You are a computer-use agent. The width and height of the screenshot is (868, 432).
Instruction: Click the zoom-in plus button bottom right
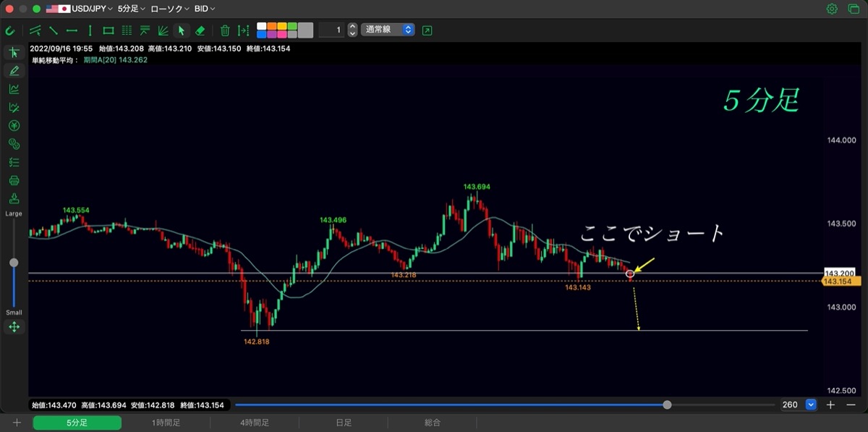point(831,405)
